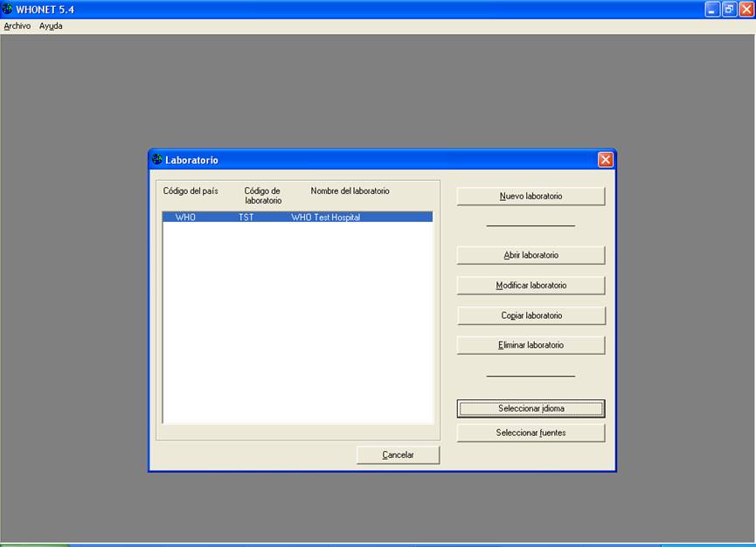Click the Laboratorio dialog globe icon
The height and width of the screenshot is (547, 756).
click(158, 159)
